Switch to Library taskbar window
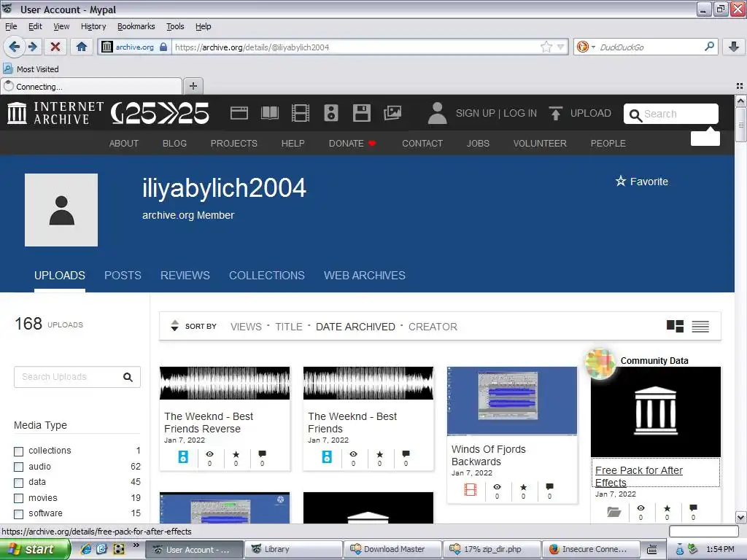The width and height of the screenshot is (747, 560). (x=293, y=550)
